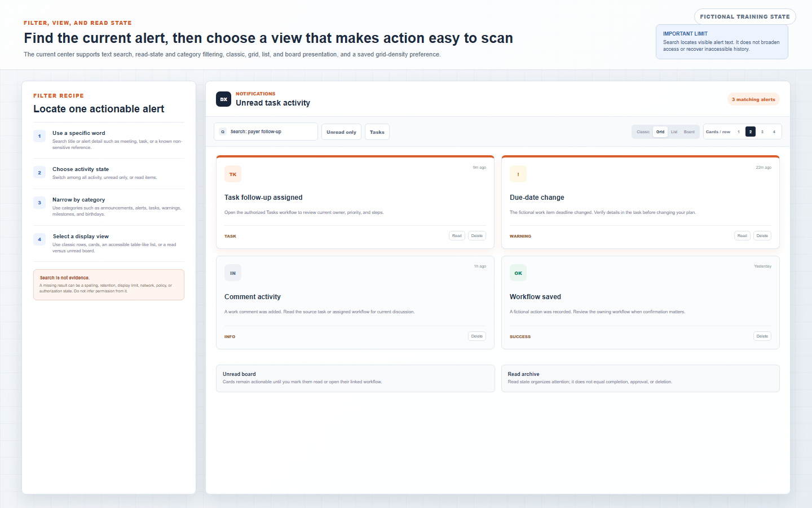Click step 4 badge beside Select a display view

pyautogui.click(x=39, y=239)
